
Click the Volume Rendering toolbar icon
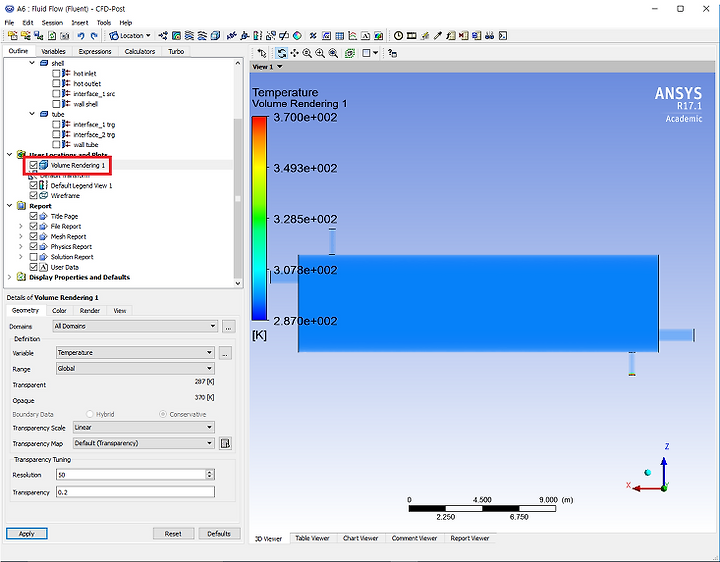click(x=215, y=35)
